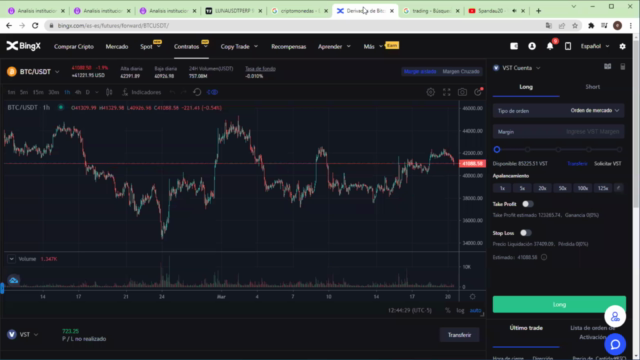Toggle log scale on the chart
This screenshot has width=640, height=360.
[460, 311]
